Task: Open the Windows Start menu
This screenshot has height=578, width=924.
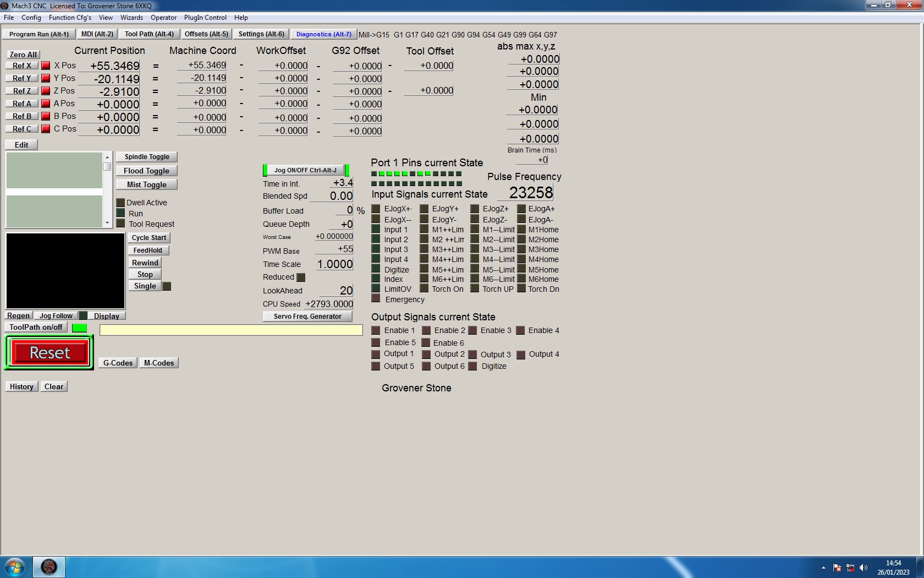Action: 15,567
